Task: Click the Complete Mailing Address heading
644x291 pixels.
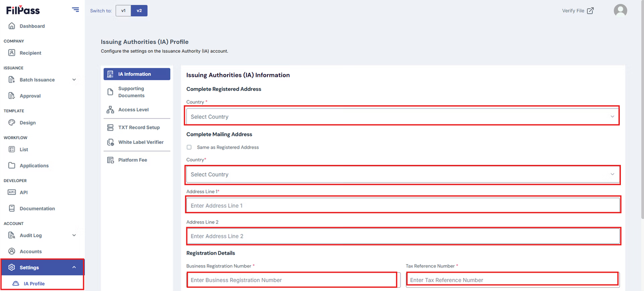Action: coord(219,134)
